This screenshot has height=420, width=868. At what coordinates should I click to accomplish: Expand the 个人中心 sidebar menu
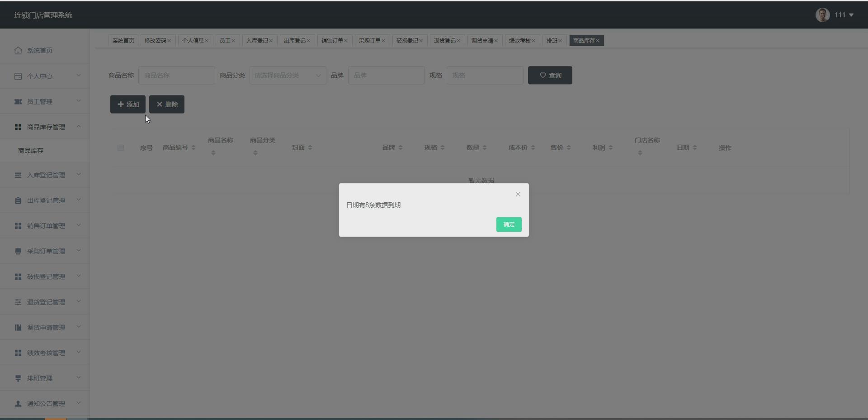[x=45, y=76]
